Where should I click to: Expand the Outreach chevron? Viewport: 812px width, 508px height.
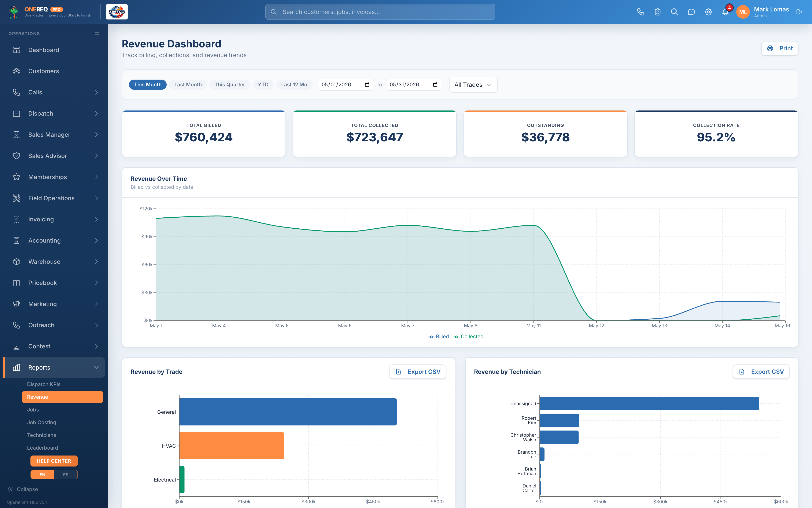tap(97, 325)
